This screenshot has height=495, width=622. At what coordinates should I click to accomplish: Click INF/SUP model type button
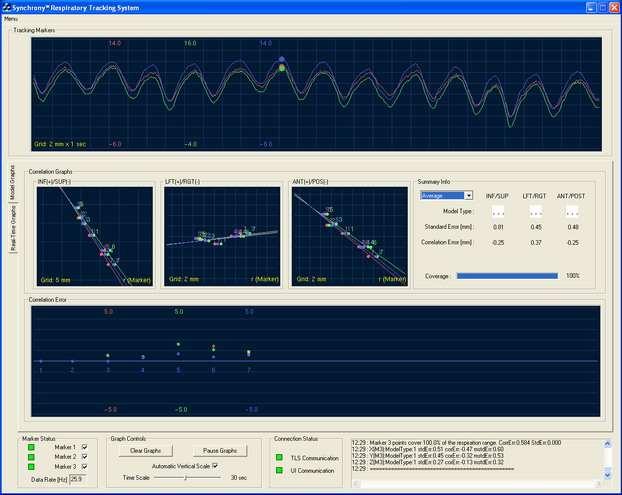pos(498,211)
